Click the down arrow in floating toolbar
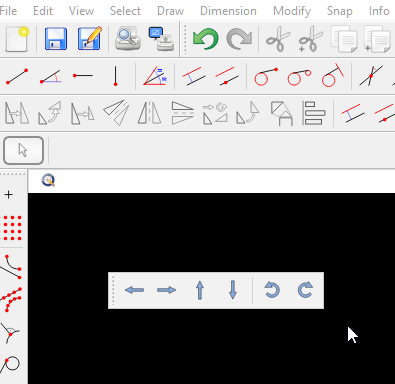The width and height of the screenshot is (395, 384). point(233,290)
